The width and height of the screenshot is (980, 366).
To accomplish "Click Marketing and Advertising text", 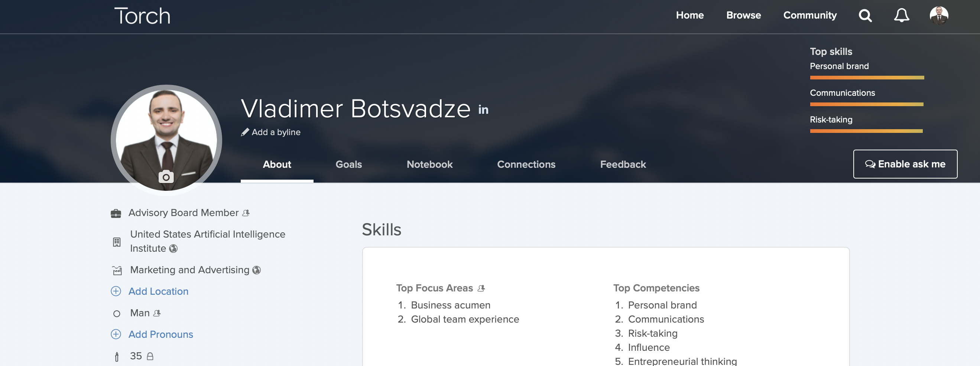I will (x=189, y=270).
